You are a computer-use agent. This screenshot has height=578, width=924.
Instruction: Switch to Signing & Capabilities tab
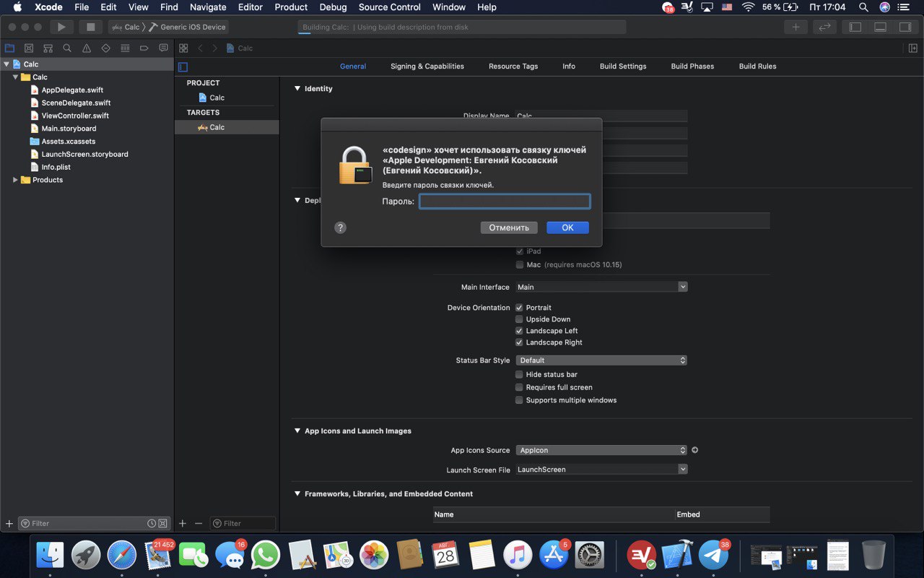(427, 66)
